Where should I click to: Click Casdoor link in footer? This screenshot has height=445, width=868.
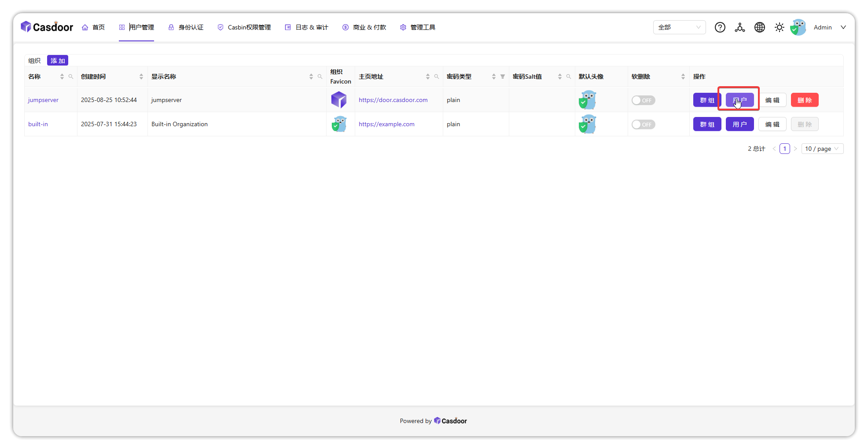pos(450,421)
